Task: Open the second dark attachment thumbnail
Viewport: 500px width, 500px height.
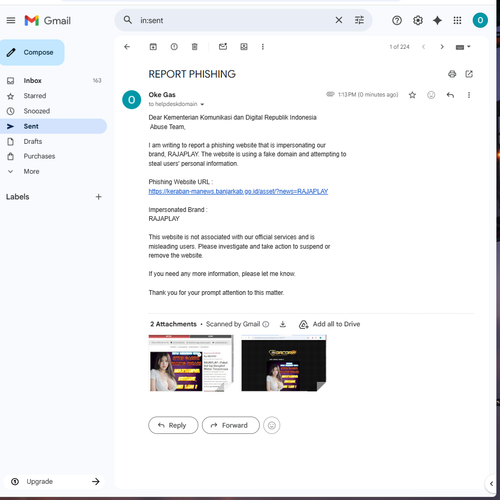Action: tap(284, 363)
